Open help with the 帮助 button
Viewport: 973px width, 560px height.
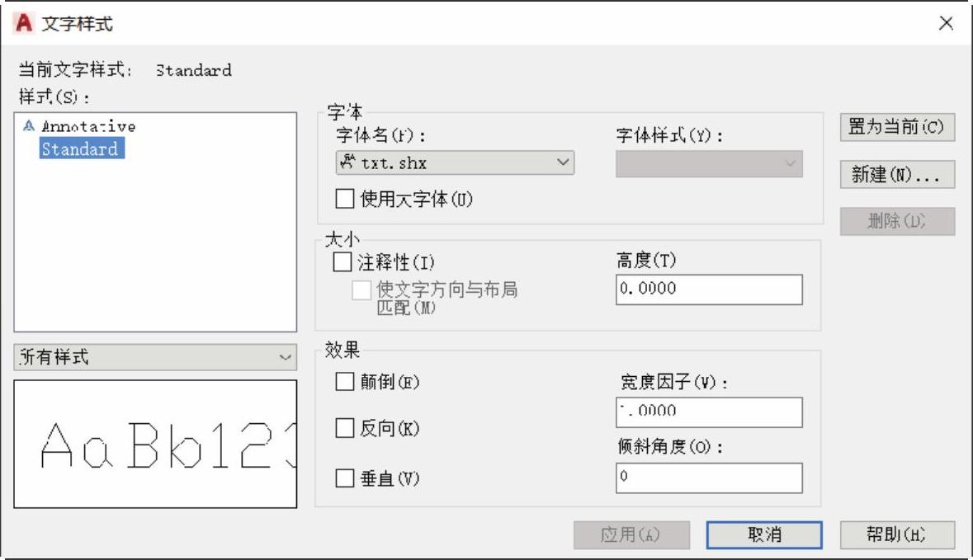896,534
